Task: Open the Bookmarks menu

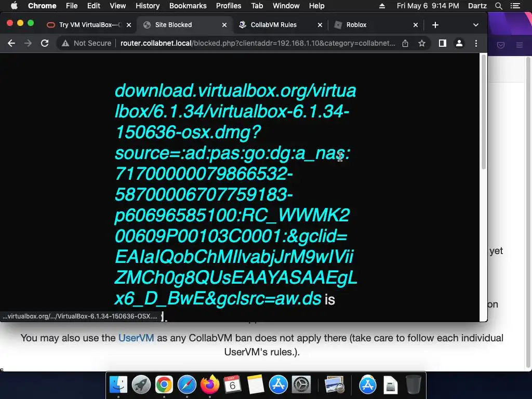Action: tap(188, 6)
